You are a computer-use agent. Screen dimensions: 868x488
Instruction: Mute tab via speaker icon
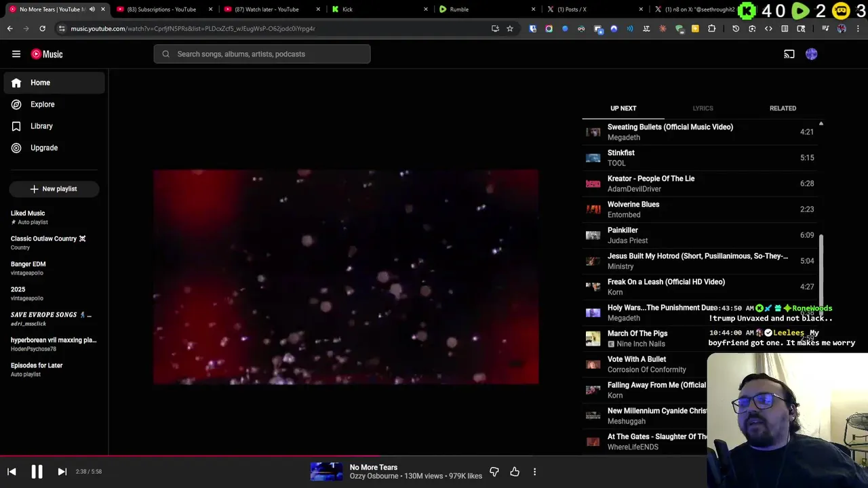click(92, 9)
